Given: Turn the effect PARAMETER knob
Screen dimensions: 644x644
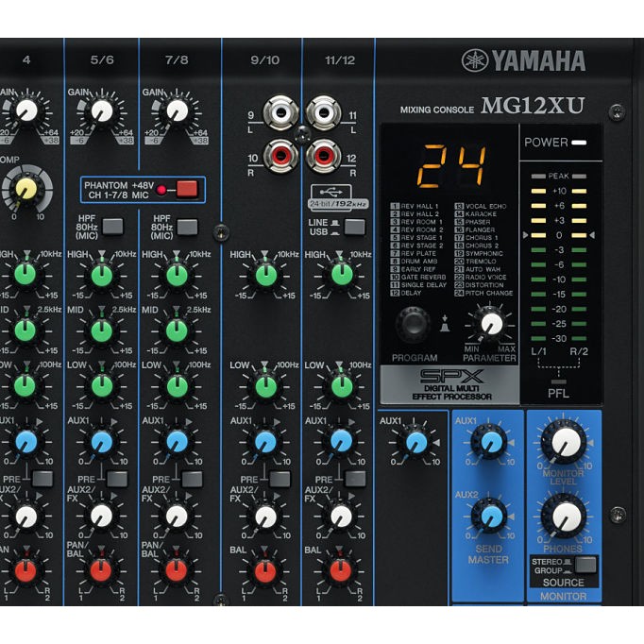Looking at the screenshot, I should [491, 325].
